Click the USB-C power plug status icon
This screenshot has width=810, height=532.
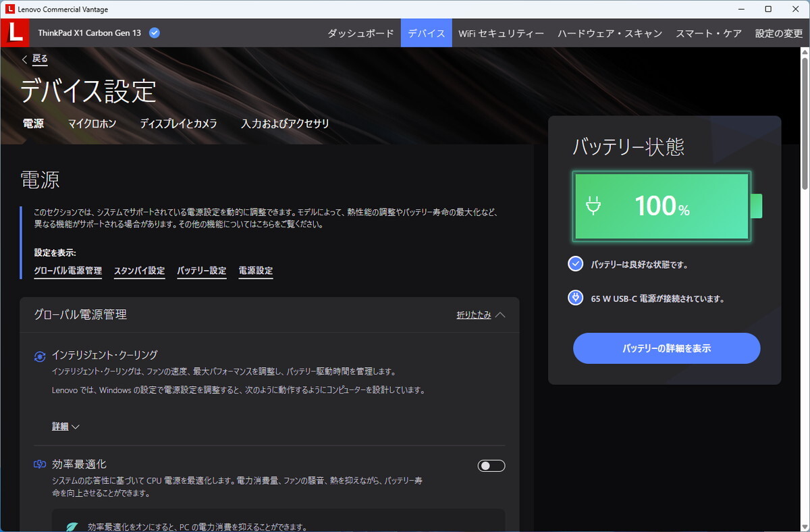pyautogui.click(x=576, y=298)
